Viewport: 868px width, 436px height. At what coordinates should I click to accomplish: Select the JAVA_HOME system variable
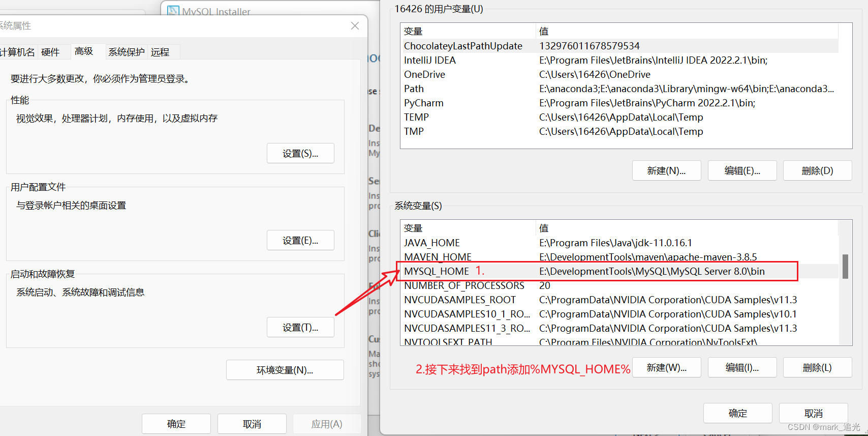pyautogui.click(x=619, y=243)
